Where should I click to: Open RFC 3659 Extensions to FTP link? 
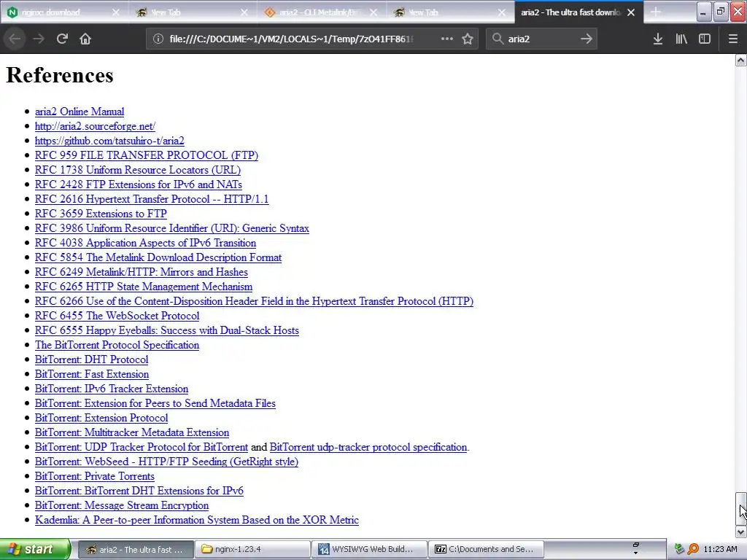click(x=101, y=214)
